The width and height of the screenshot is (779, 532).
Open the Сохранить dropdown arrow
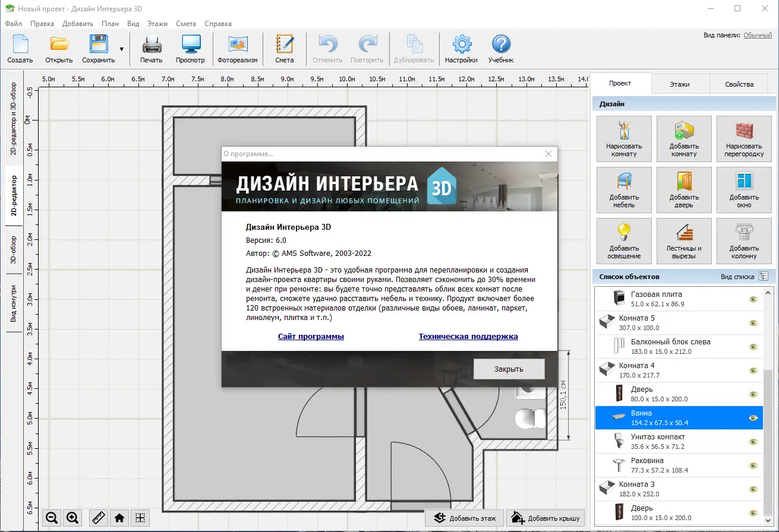122,47
